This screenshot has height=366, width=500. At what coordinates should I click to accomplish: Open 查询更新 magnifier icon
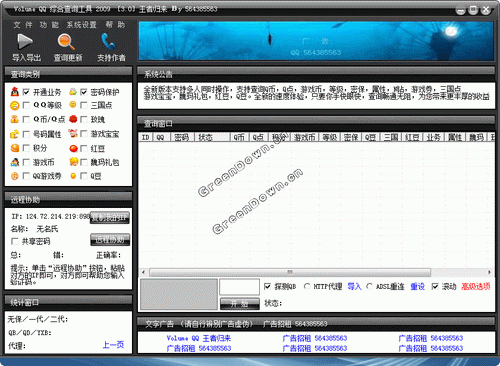tap(66, 42)
